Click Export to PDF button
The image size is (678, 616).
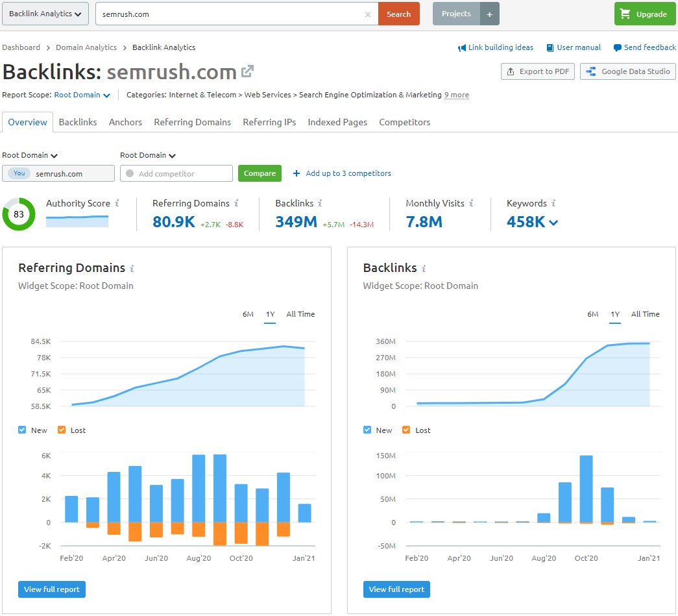point(537,71)
